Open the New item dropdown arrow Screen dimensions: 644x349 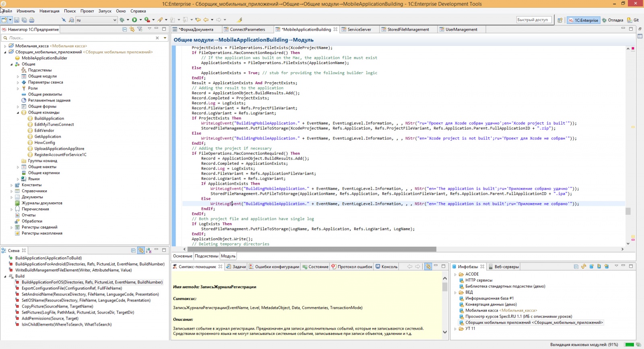(x=10, y=20)
